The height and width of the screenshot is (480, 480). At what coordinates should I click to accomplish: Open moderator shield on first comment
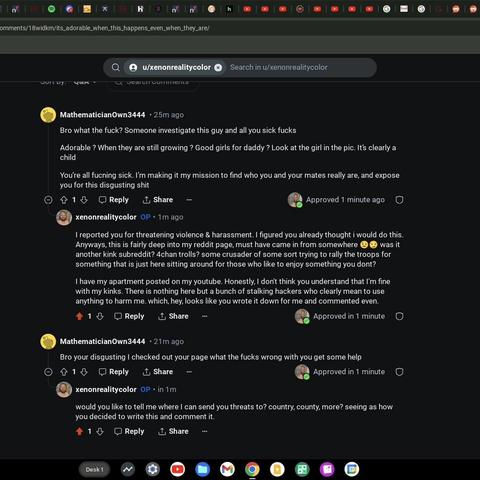[x=399, y=200]
